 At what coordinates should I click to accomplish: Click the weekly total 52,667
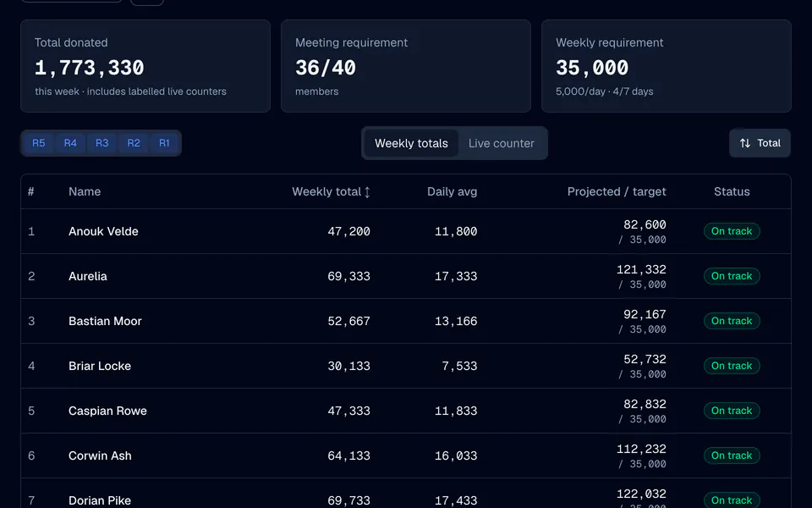pos(349,321)
